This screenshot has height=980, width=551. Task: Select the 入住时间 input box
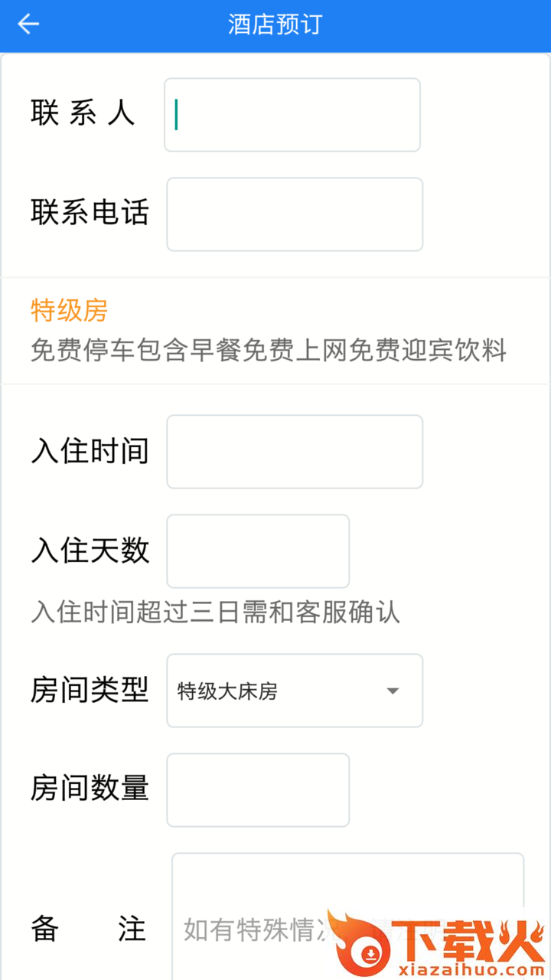[x=295, y=452]
